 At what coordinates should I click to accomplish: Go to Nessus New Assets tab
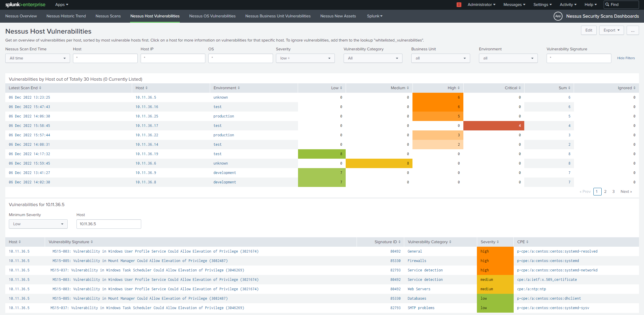click(x=338, y=16)
